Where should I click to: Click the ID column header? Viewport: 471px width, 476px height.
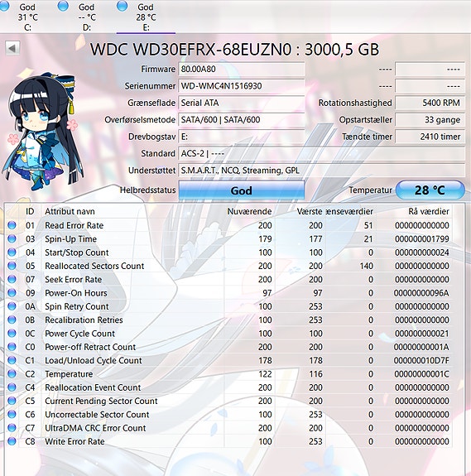coord(30,211)
